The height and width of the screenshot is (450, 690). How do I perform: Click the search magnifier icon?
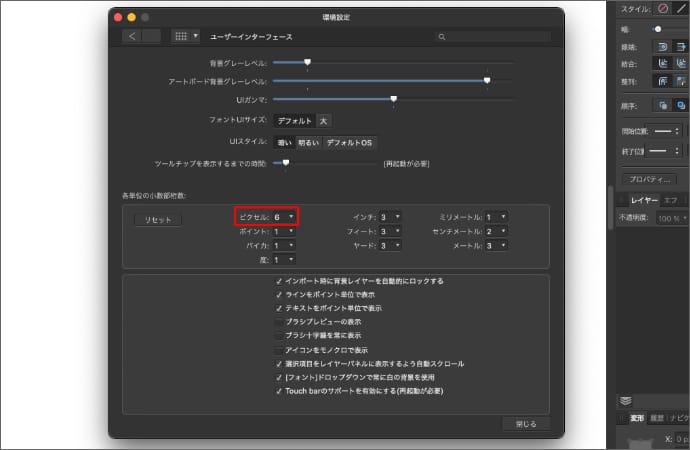point(441,37)
